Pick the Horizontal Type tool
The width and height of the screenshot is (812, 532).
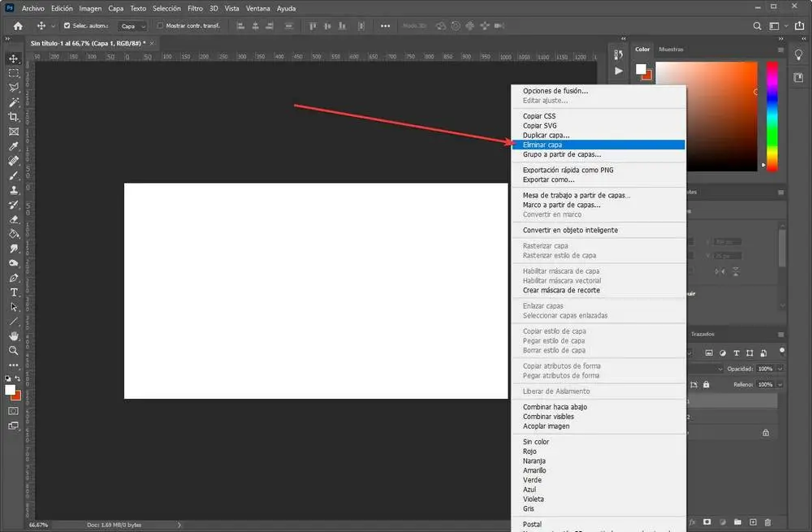[x=14, y=292]
